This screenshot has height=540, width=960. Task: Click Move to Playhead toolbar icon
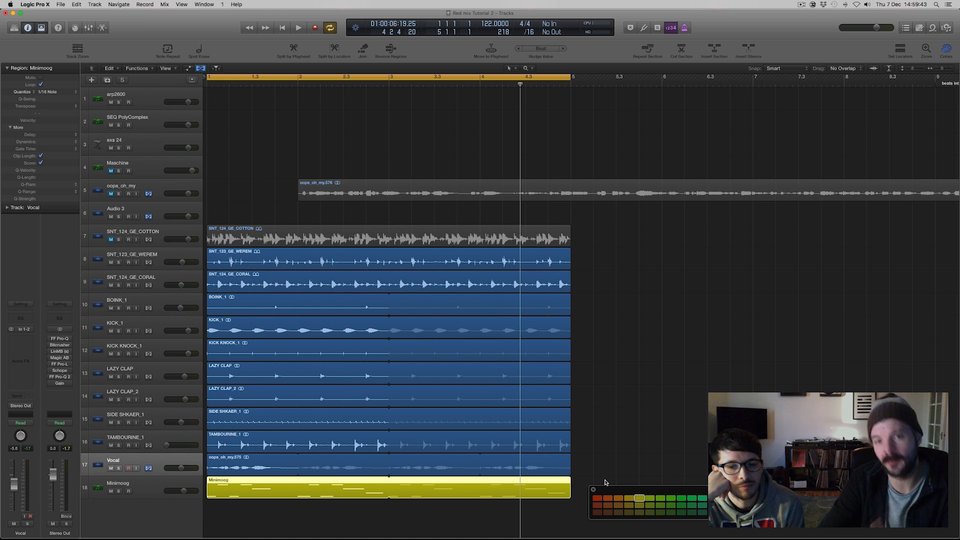(x=490, y=50)
